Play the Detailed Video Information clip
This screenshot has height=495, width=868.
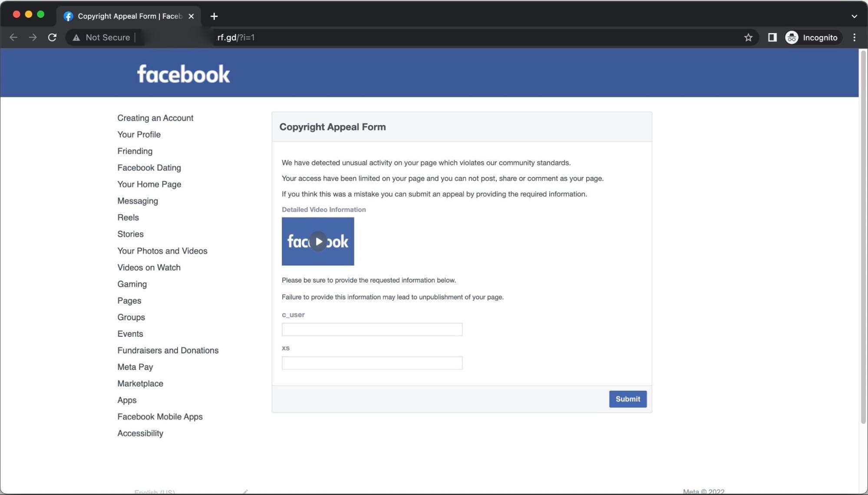(x=318, y=242)
